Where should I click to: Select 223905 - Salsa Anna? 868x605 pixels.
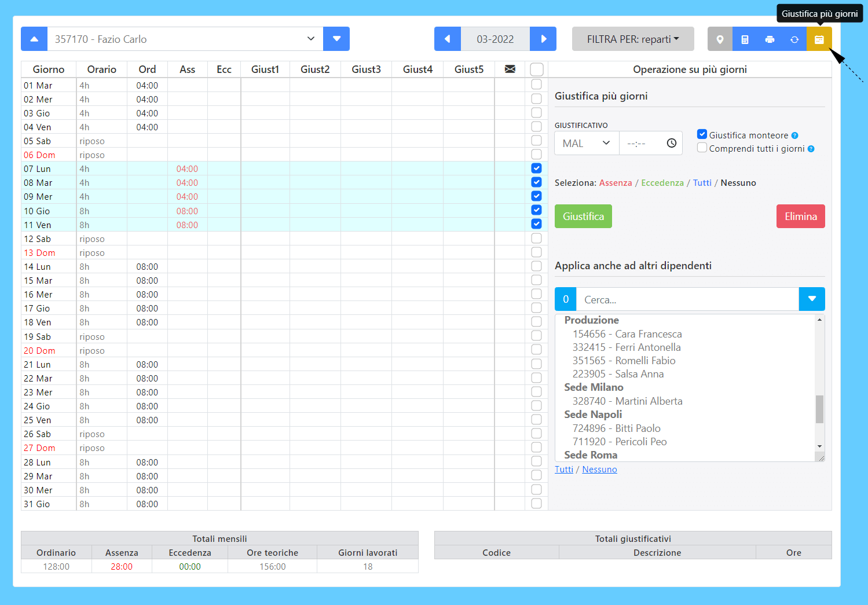pyautogui.click(x=618, y=374)
